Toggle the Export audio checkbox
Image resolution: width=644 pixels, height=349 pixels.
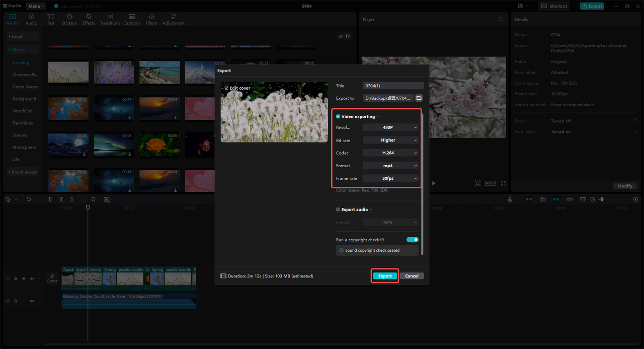pos(338,210)
